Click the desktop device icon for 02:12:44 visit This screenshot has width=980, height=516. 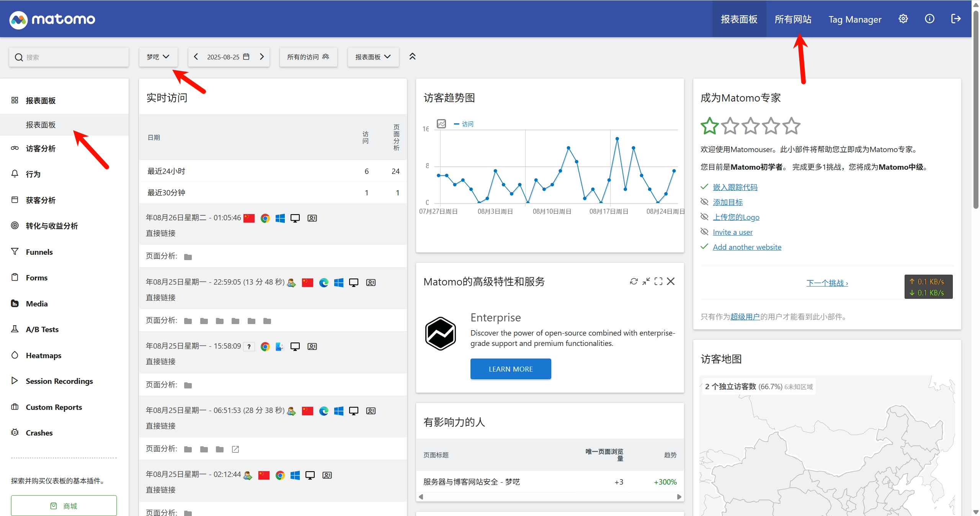310,475
